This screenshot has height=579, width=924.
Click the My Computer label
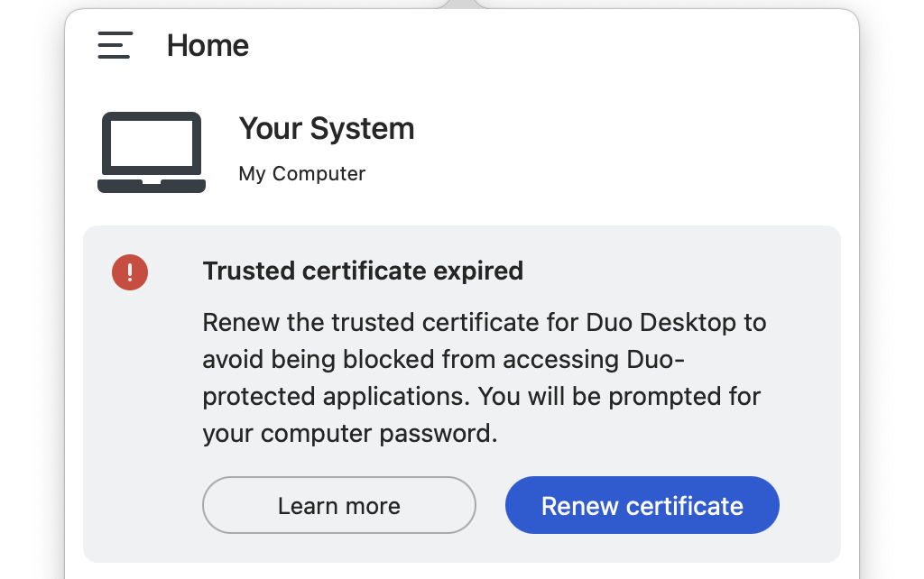[x=301, y=174]
